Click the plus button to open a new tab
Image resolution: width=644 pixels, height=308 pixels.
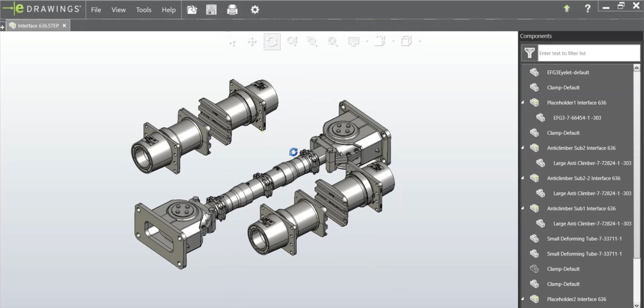(x=3, y=27)
